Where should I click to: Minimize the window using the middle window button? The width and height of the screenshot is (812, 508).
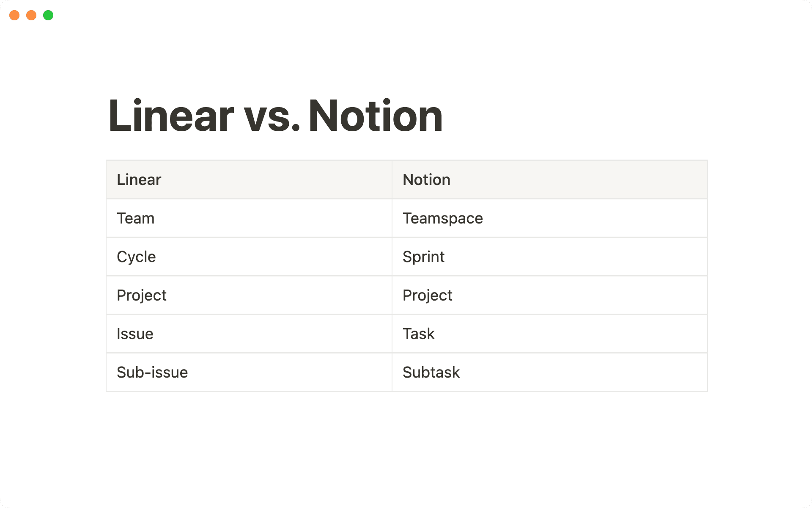point(31,15)
